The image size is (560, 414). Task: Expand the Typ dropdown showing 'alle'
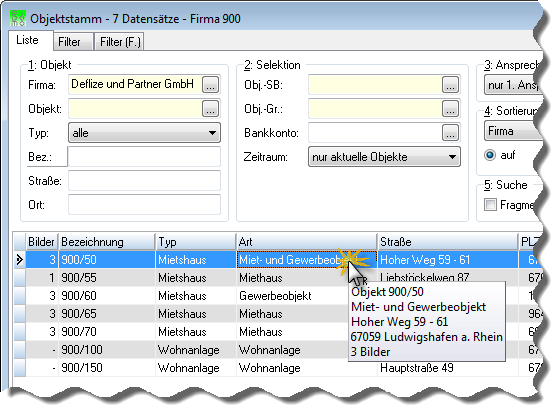pos(144,133)
